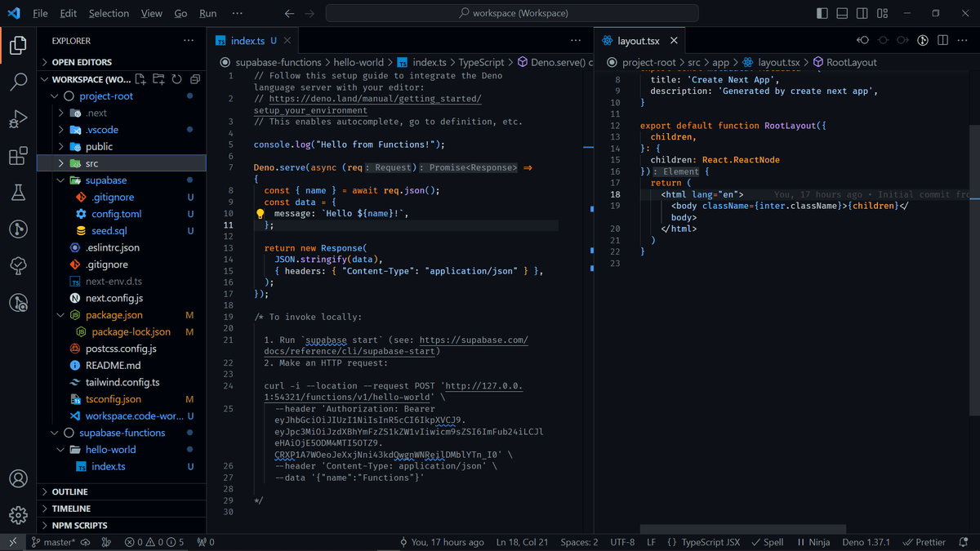Close the layout.tsx tab
Screen dimensions: 980x551
[x=674, y=41]
